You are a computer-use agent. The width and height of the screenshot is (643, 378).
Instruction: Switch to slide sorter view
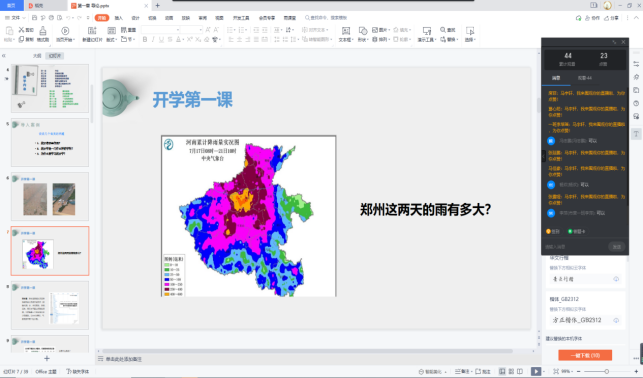(x=511, y=371)
